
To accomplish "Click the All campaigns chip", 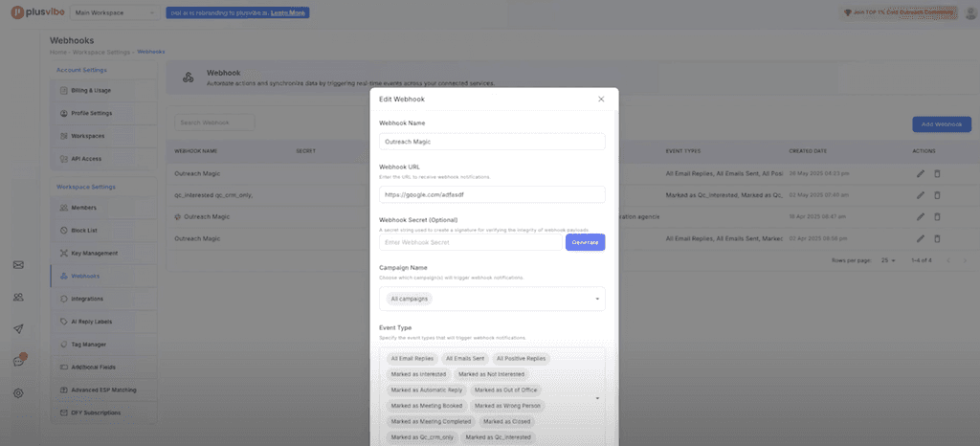I will 409,300.
